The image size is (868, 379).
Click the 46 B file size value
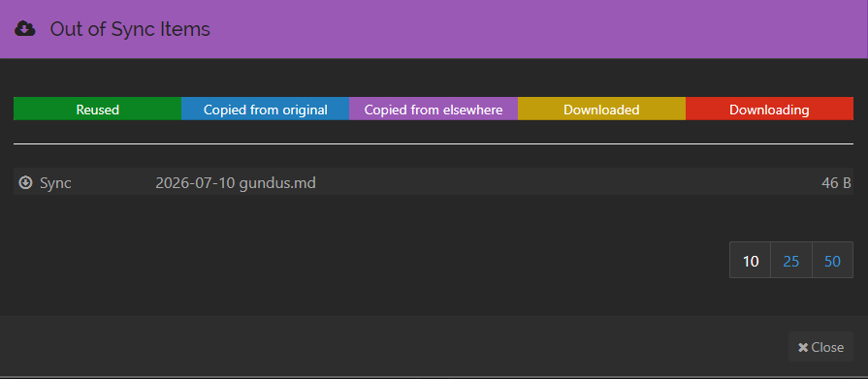[836, 183]
